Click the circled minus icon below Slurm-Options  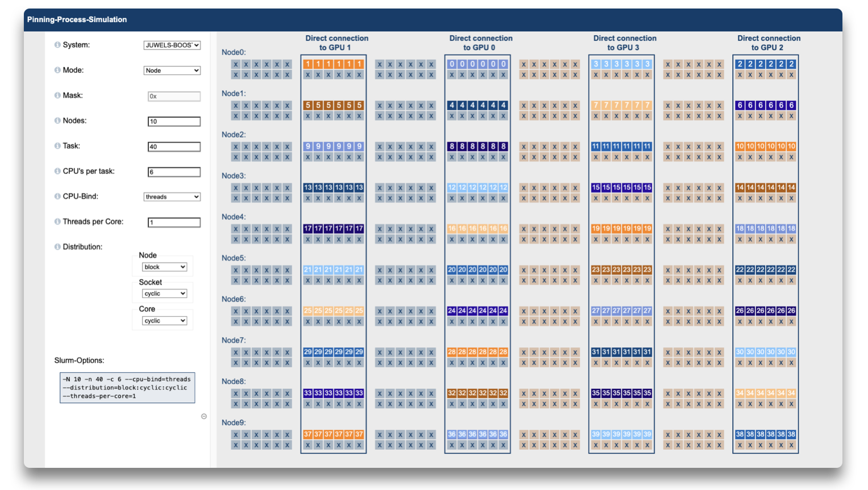204,417
